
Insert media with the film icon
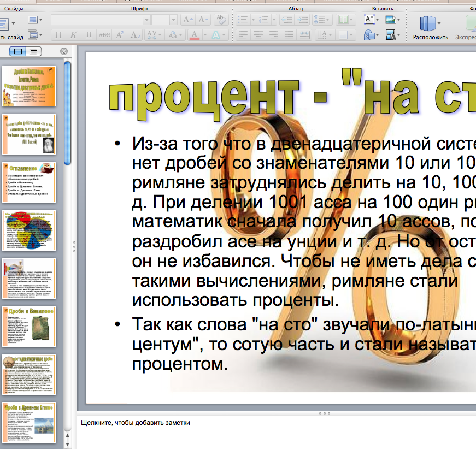coord(390,35)
